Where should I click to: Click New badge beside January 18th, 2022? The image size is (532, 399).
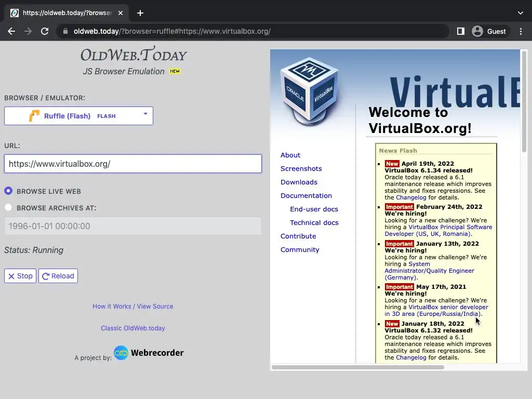click(392, 324)
